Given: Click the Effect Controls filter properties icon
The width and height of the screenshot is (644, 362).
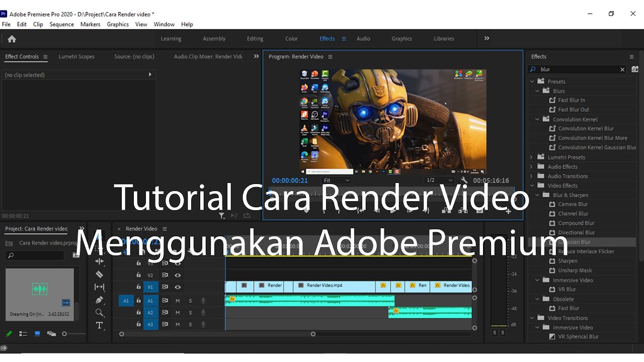Looking at the screenshot, I should [222, 216].
